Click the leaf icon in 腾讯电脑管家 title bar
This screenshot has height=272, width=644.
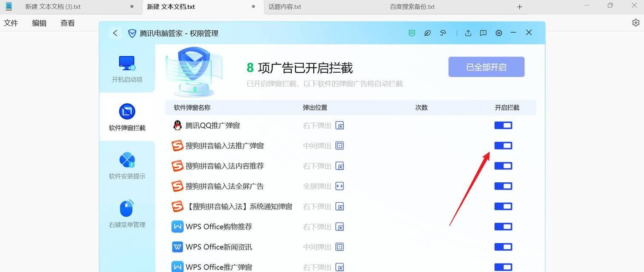tap(428, 33)
